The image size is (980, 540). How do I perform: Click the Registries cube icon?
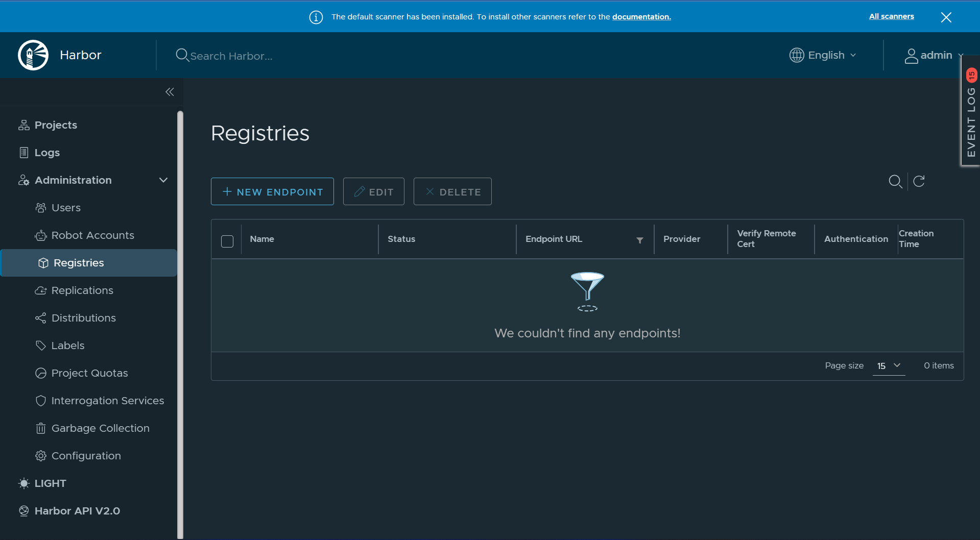(x=43, y=263)
